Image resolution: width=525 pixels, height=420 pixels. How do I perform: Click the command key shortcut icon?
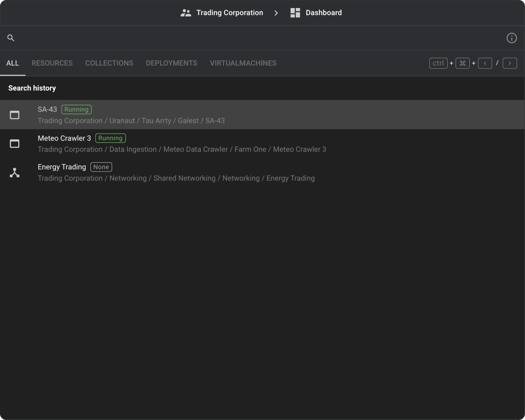click(x=462, y=63)
